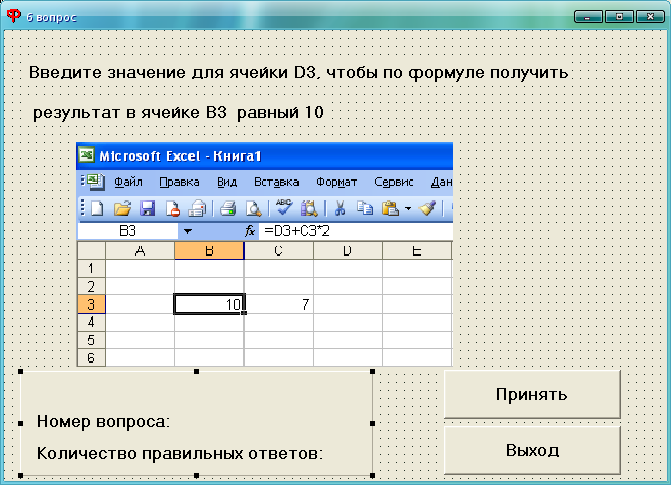Open the Сервис menu

(x=394, y=182)
